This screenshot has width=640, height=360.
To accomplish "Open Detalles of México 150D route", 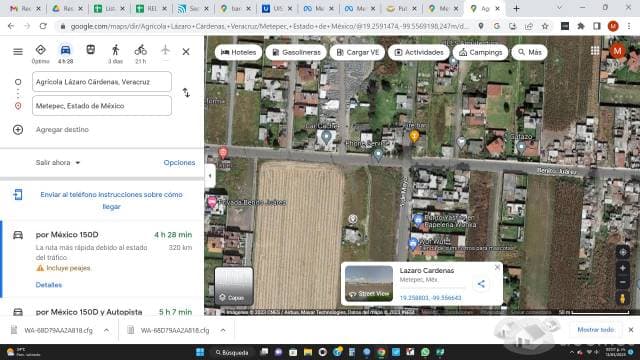I will pos(49,285).
